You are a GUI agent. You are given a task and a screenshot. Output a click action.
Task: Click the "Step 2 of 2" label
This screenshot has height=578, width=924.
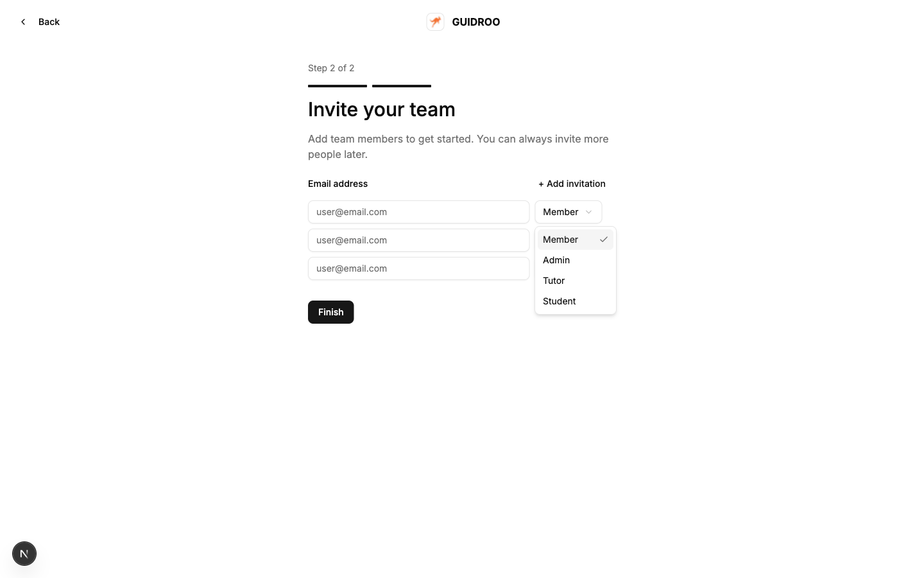tap(331, 68)
